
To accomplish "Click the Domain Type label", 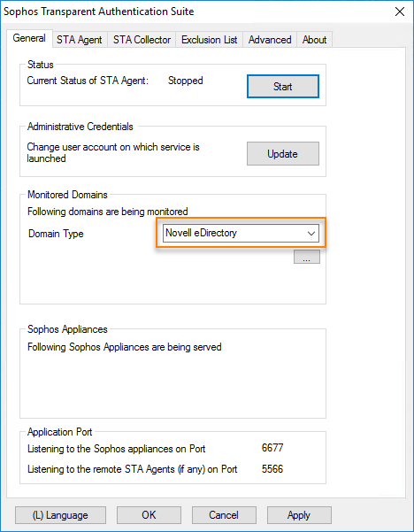I will tap(56, 234).
